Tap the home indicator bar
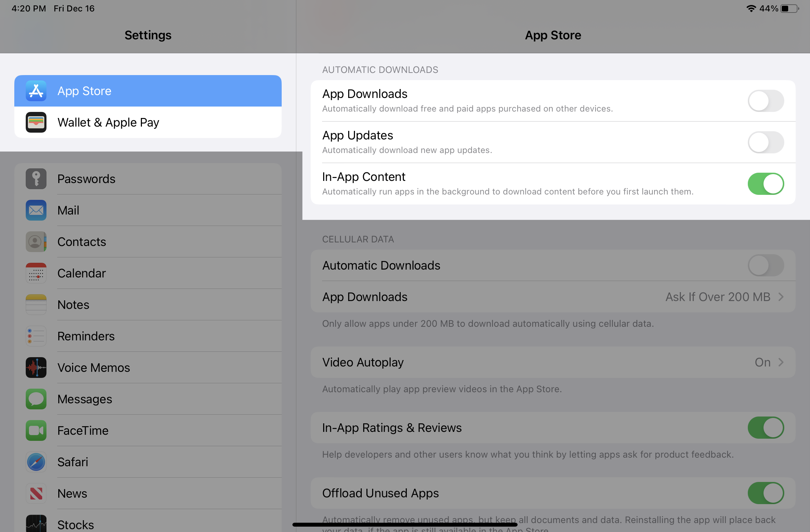The image size is (810, 532). [x=405, y=524]
